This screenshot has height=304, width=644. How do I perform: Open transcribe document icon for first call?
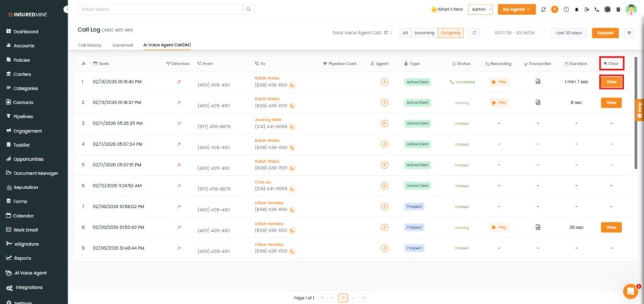pyautogui.click(x=538, y=82)
